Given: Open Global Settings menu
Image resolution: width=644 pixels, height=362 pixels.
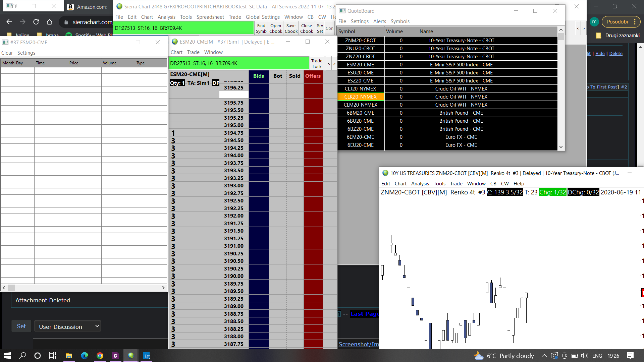Looking at the screenshot, I should pos(262,17).
